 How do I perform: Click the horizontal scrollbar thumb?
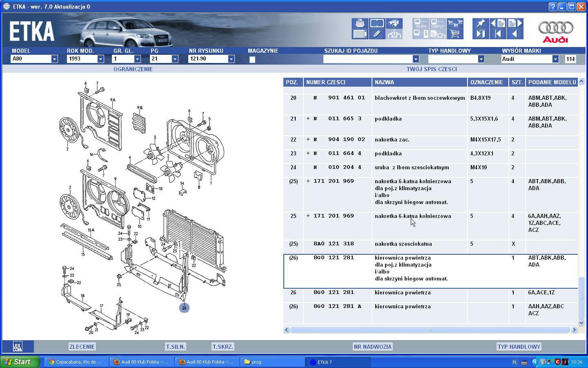[x=430, y=330]
